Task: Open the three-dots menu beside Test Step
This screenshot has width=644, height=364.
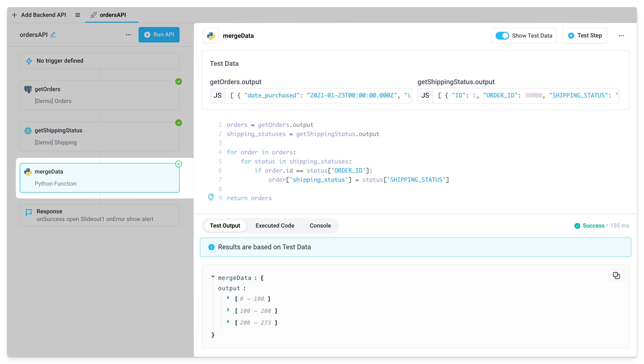Action: pos(621,36)
